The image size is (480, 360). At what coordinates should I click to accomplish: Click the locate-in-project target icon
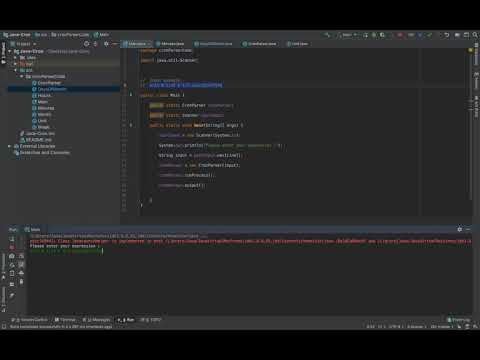tap(87, 44)
